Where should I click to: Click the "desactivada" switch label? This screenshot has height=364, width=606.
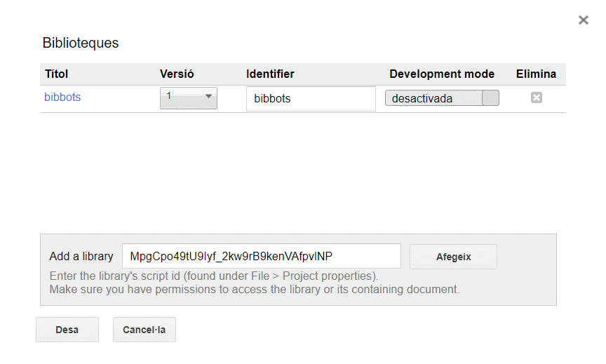click(422, 99)
